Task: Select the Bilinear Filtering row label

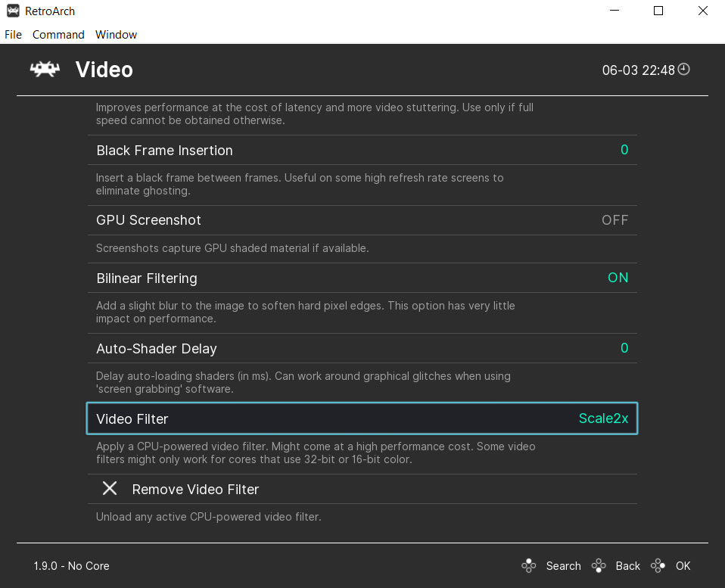Action: click(x=147, y=278)
